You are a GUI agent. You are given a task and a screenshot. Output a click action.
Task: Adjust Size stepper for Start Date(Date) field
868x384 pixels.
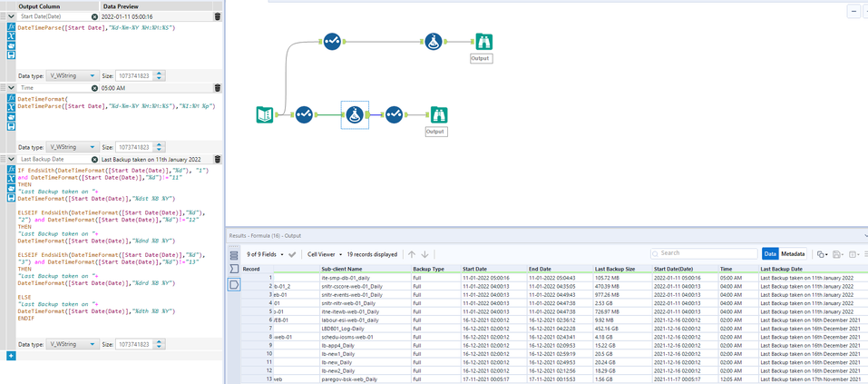coord(161,76)
